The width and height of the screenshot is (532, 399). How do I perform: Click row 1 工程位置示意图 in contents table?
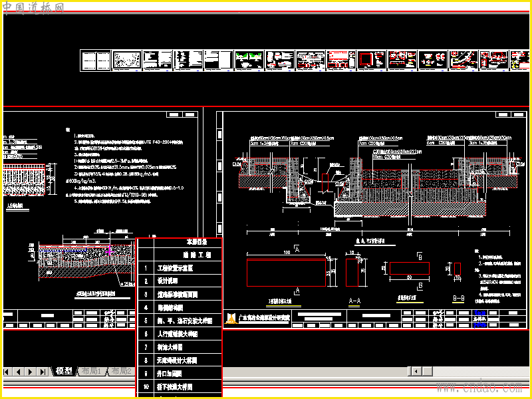(180, 268)
